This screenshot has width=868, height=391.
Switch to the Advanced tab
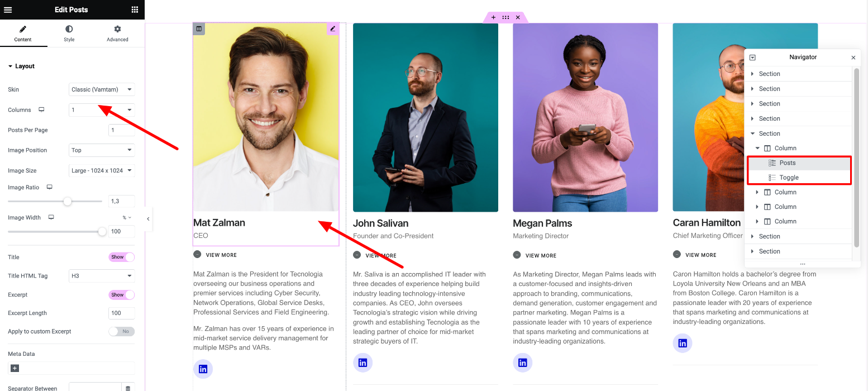[x=117, y=34]
